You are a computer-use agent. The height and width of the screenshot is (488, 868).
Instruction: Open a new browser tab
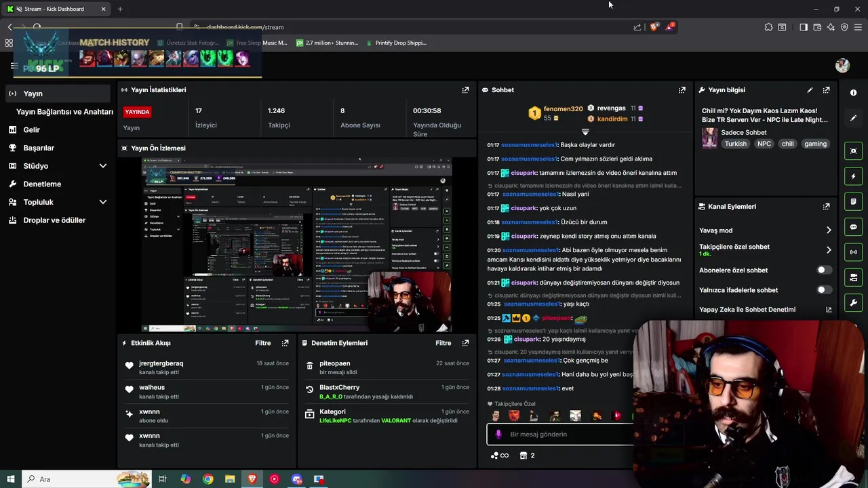pyautogui.click(x=120, y=9)
